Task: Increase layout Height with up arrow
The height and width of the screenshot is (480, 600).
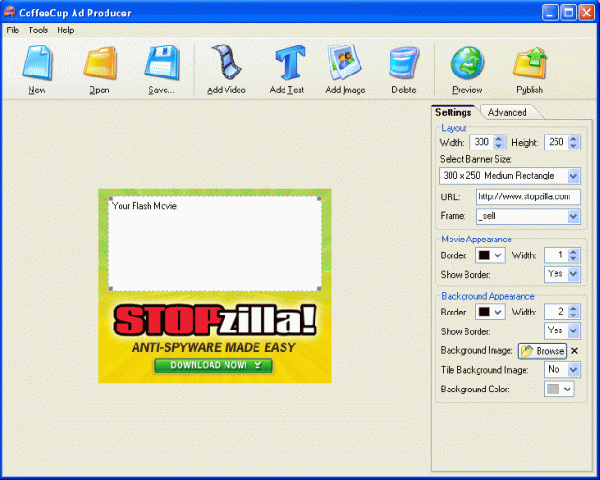Action: tap(573, 139)
